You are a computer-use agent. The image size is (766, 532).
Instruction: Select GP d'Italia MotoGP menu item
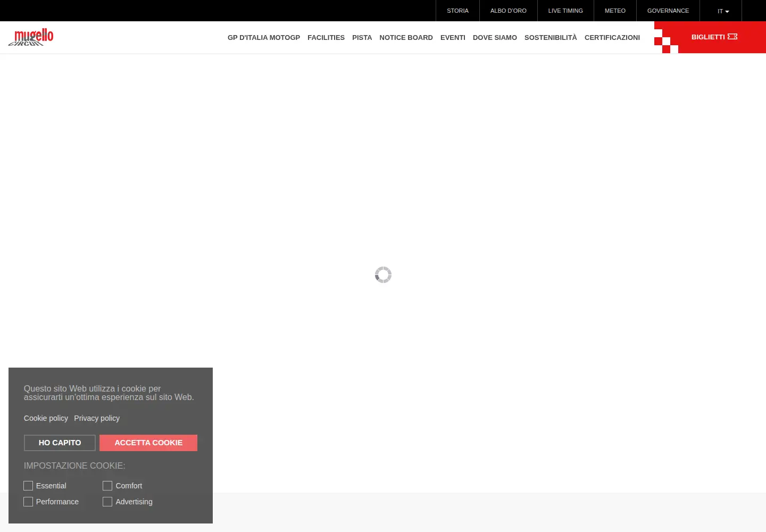264,38
